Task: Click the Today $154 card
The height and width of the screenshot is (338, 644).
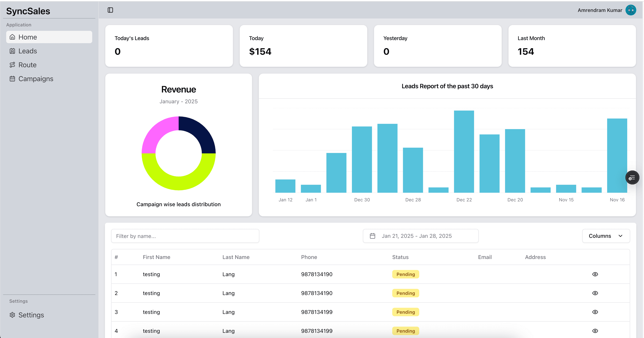Action: point(303,46)
